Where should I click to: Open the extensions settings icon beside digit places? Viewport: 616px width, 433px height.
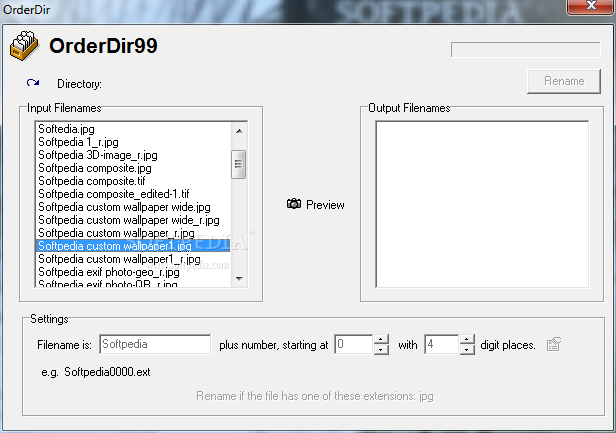[554, 344]
